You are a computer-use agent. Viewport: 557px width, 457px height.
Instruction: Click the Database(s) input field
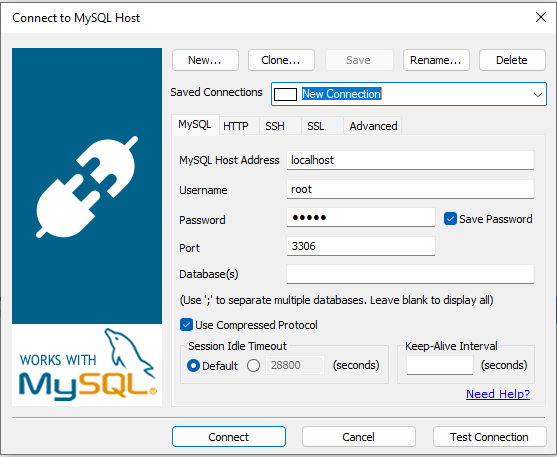410,274
